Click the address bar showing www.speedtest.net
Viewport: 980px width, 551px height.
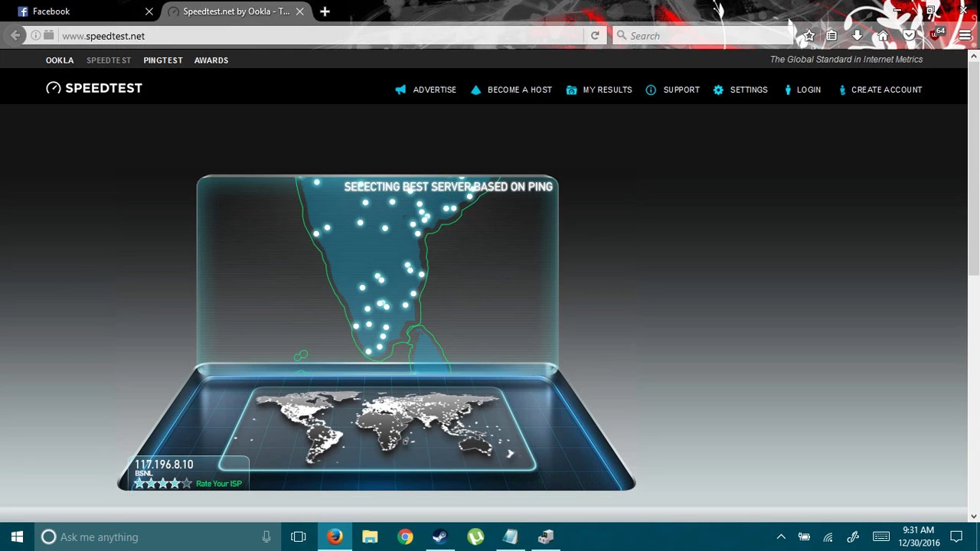click(x=322, y=36)
